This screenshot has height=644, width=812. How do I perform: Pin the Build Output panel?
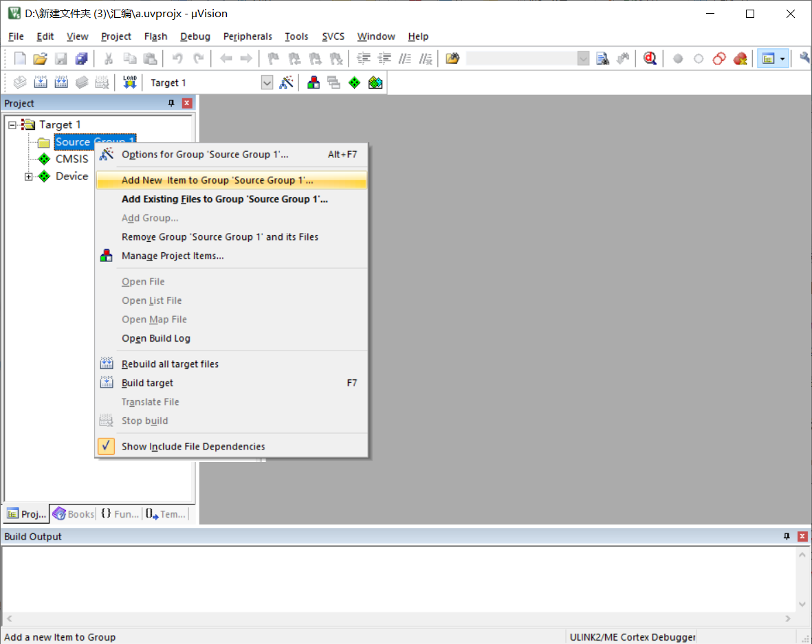coord(787,536)
